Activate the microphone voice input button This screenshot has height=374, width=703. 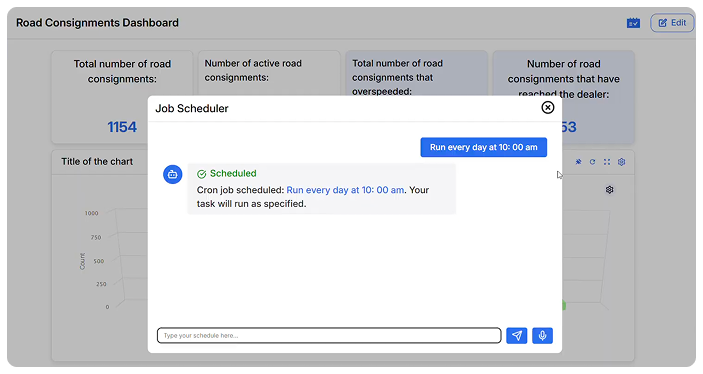[542, 335]
